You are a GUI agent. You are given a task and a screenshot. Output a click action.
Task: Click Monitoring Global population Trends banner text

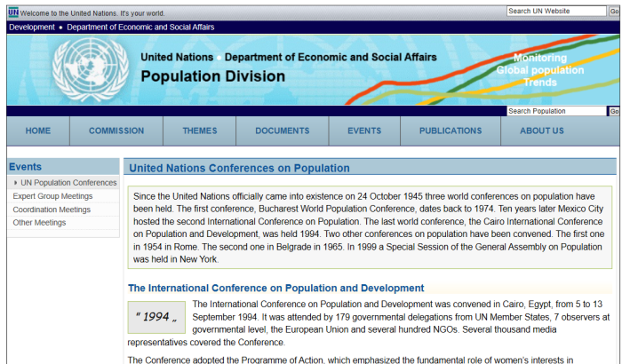point(540,70)
